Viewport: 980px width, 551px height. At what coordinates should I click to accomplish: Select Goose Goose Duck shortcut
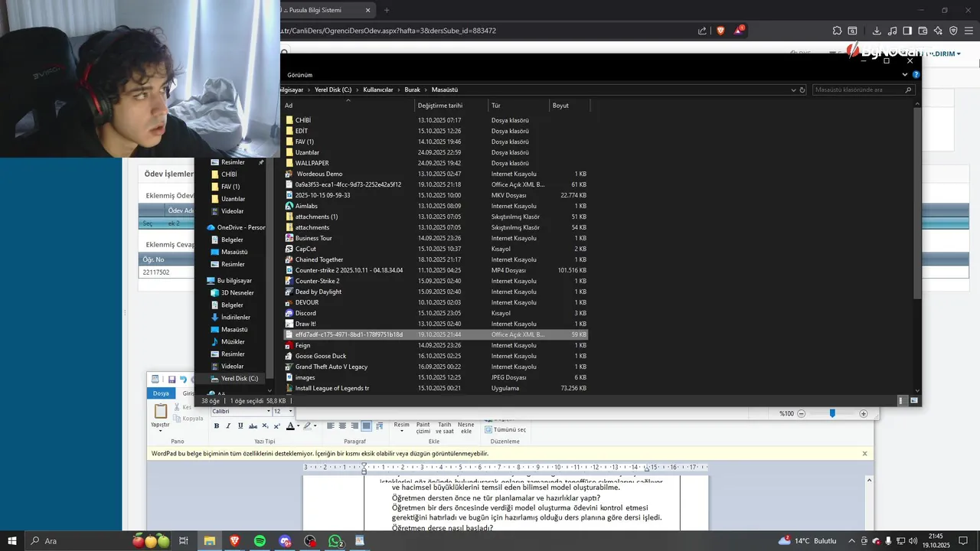(x=321, y=356)
